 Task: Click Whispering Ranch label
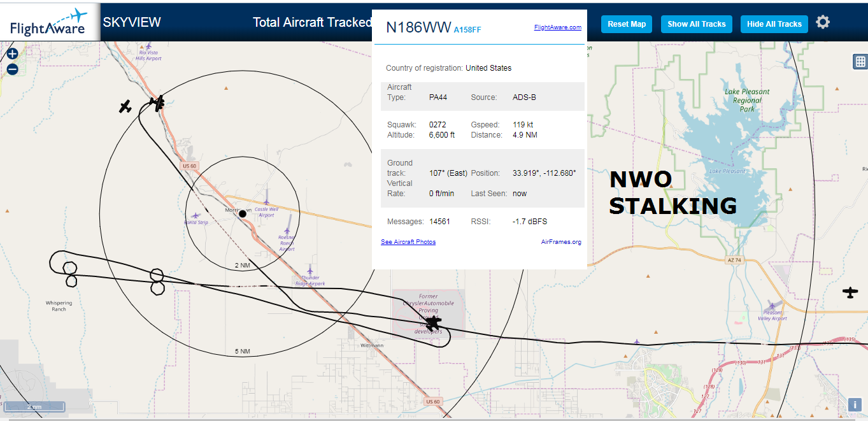(59, 306)
